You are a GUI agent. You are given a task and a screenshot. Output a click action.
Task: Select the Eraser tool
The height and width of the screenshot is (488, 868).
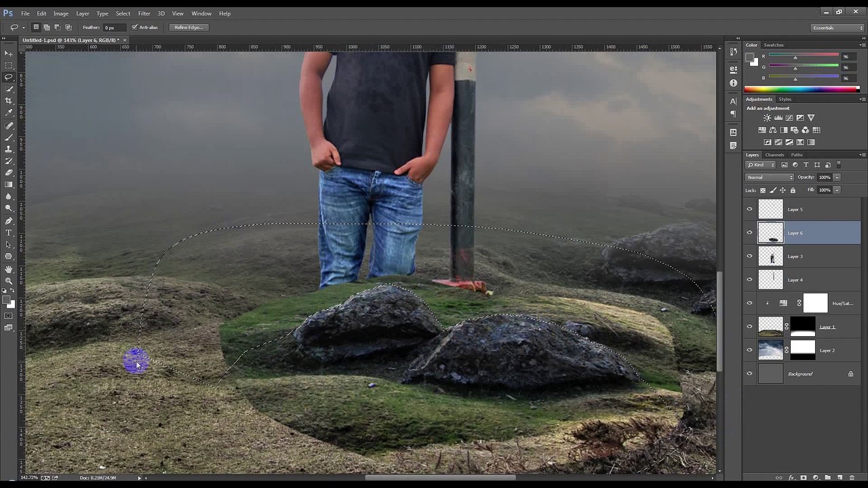9,173
